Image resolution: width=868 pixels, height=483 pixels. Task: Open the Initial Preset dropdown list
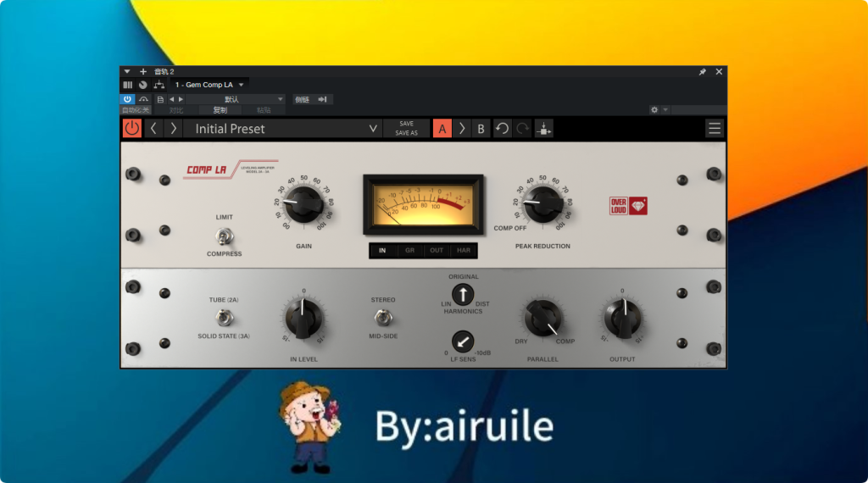point(283,128)
